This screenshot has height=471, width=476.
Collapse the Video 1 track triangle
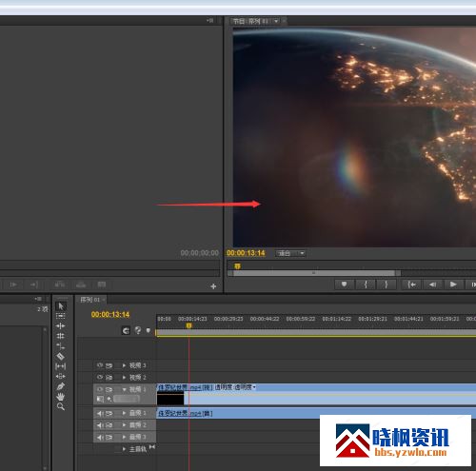point(124,389)
